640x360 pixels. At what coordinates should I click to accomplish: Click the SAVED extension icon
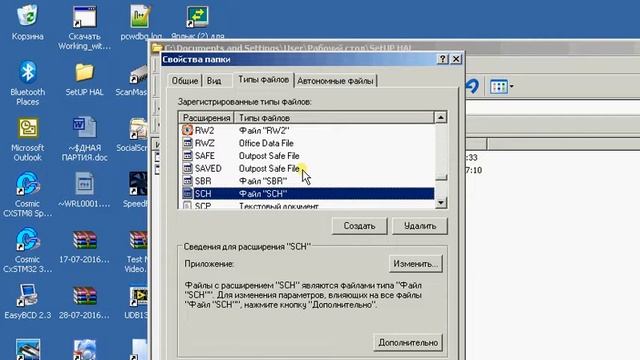point(187,168)
